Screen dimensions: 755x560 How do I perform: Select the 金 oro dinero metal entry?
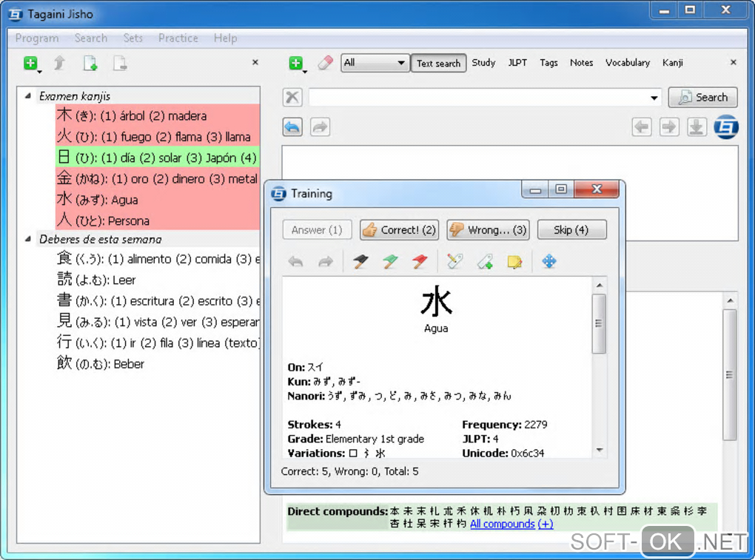(158, 178)
